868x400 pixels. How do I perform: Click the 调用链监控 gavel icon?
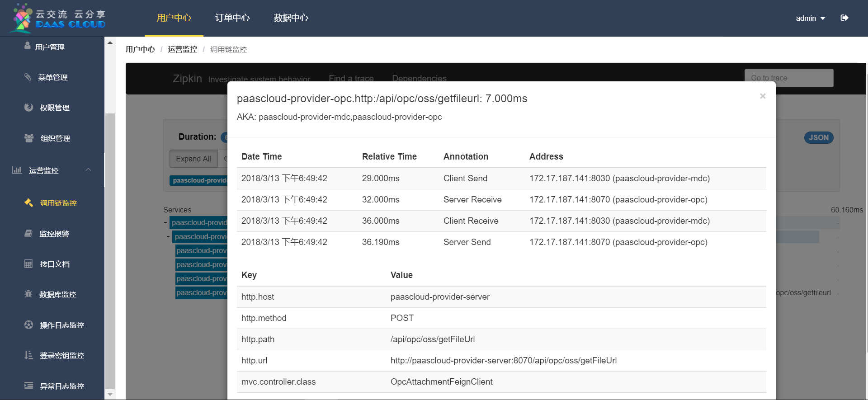(x=28, y=202)
